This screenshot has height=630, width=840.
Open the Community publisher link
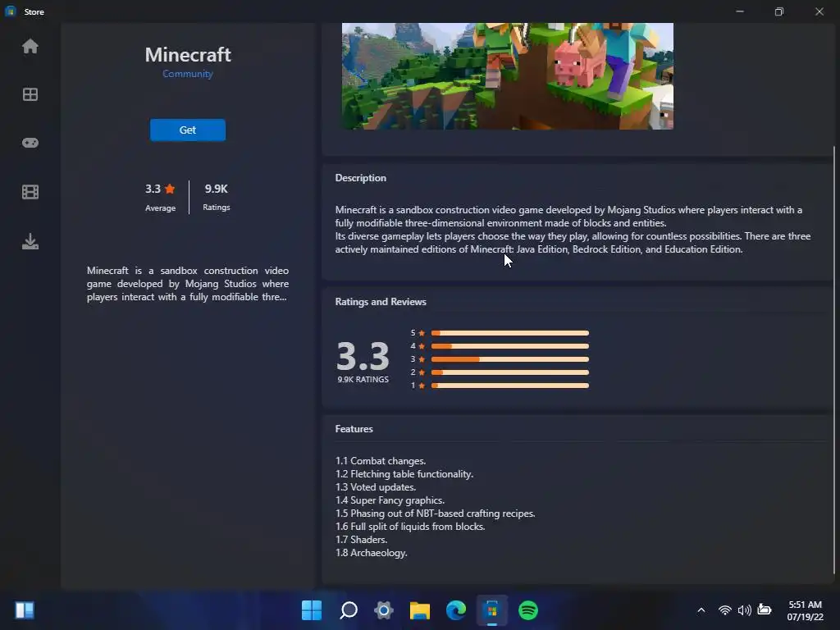click(188, 73)
